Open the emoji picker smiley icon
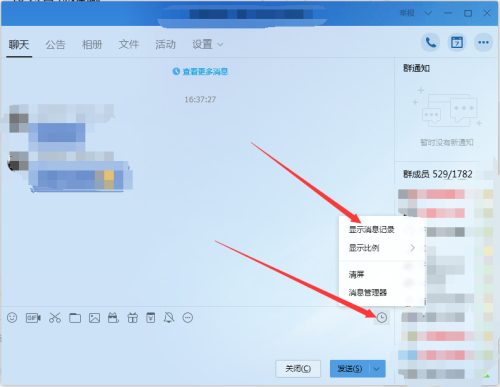Viewport: 500px width, 387px height. click(x=12, y=318)
